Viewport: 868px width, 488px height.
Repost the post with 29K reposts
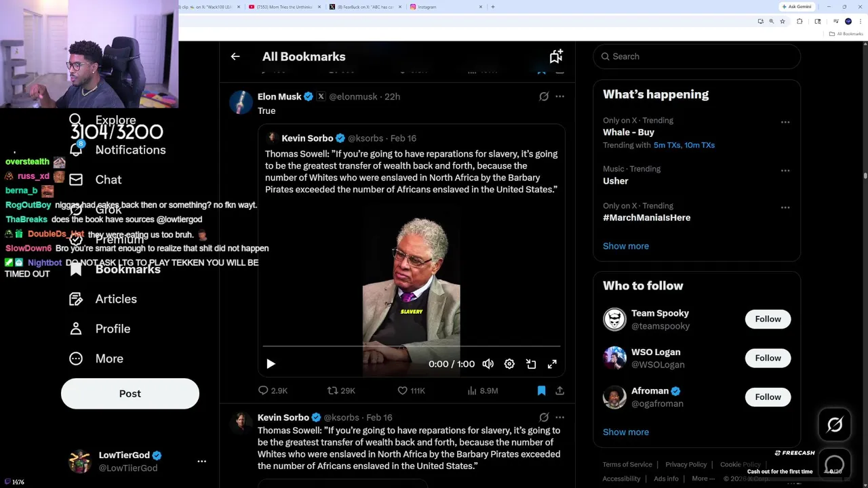(341, 390)
